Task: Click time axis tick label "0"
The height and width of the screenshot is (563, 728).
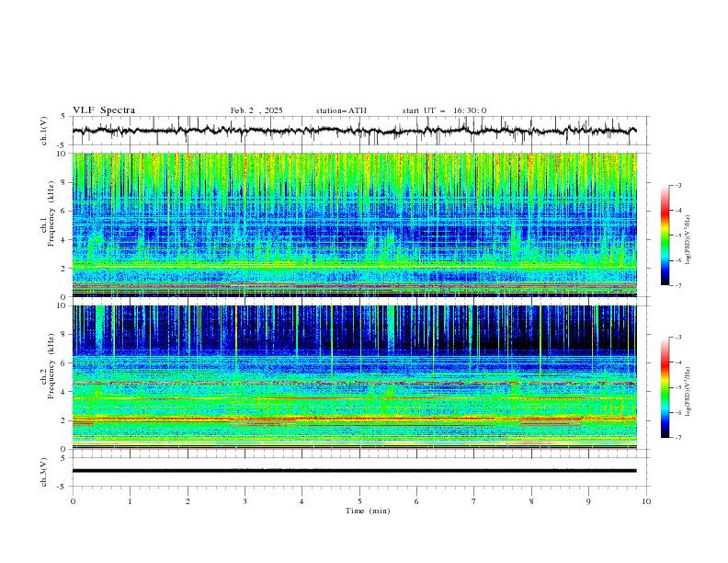Action: point(73,501)
